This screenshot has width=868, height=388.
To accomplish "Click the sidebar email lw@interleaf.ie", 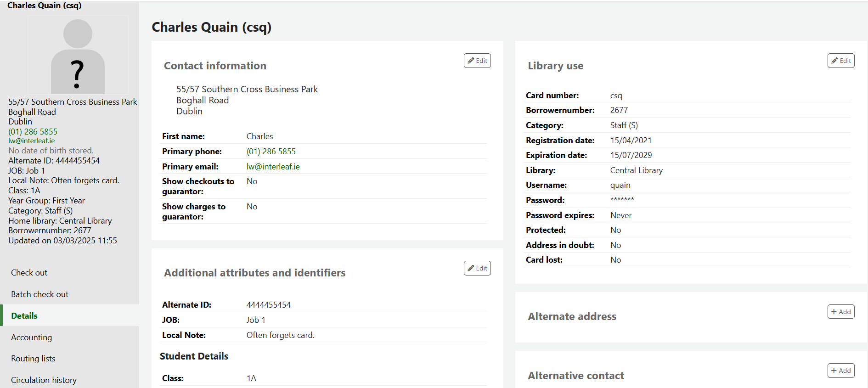I will click(x=31, y=141).
